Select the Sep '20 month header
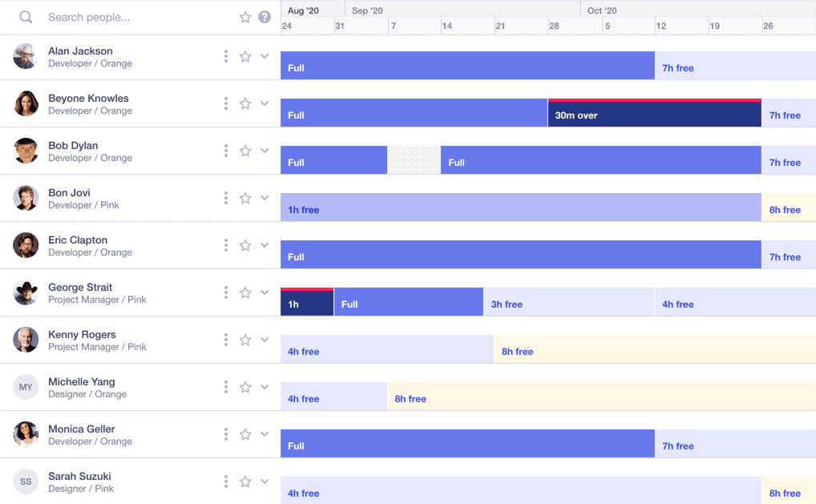The image size is (816, 504). pyautogui.click(x=367, y=10)
